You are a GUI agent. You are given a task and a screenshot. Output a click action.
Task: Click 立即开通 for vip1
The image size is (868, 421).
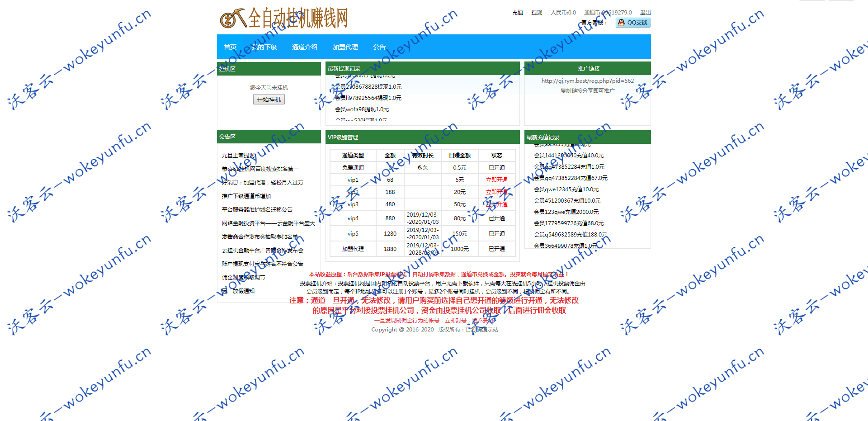coord(497,180)
